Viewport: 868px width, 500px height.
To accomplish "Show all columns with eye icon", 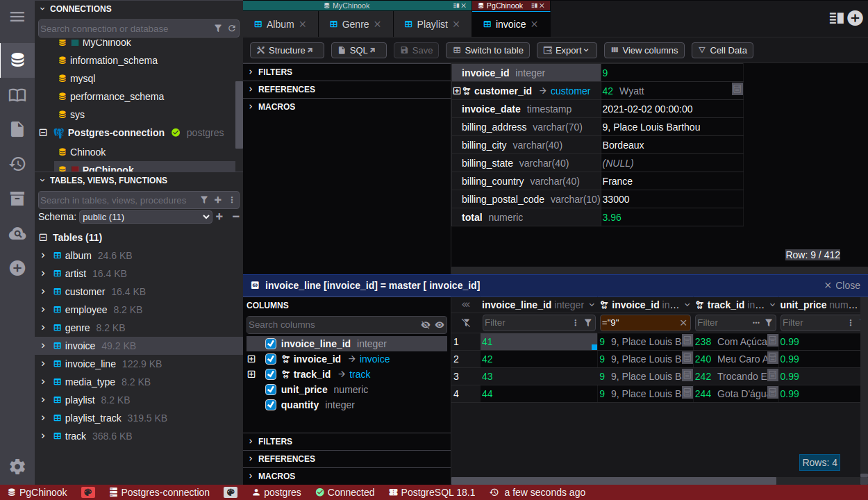I will (x=440, y=325).
